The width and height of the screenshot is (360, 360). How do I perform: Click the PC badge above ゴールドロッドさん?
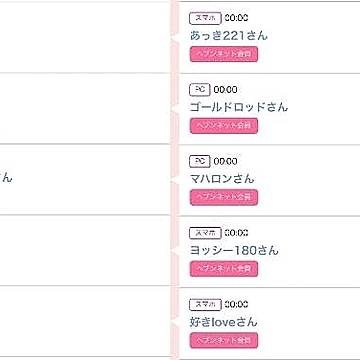[200, 90]
